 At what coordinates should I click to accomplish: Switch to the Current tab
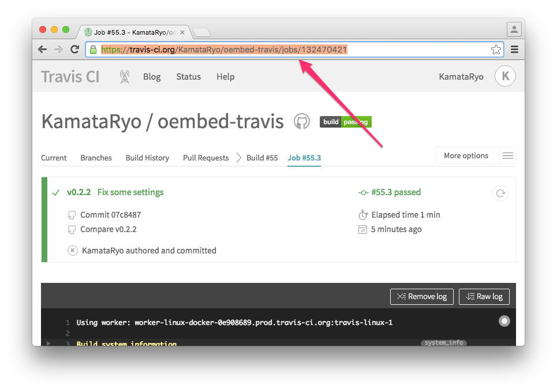click(x=54, y=158)
